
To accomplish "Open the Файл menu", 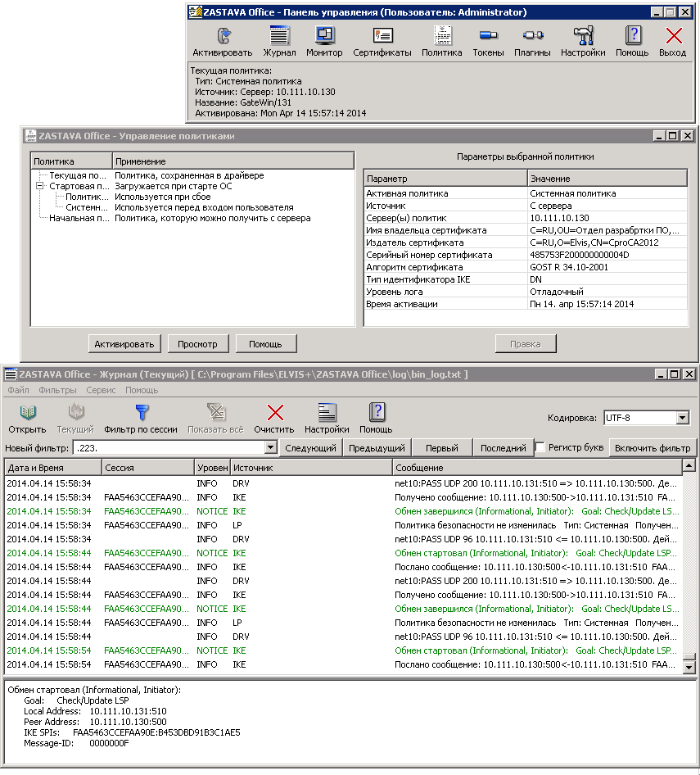I will point(18,390).
